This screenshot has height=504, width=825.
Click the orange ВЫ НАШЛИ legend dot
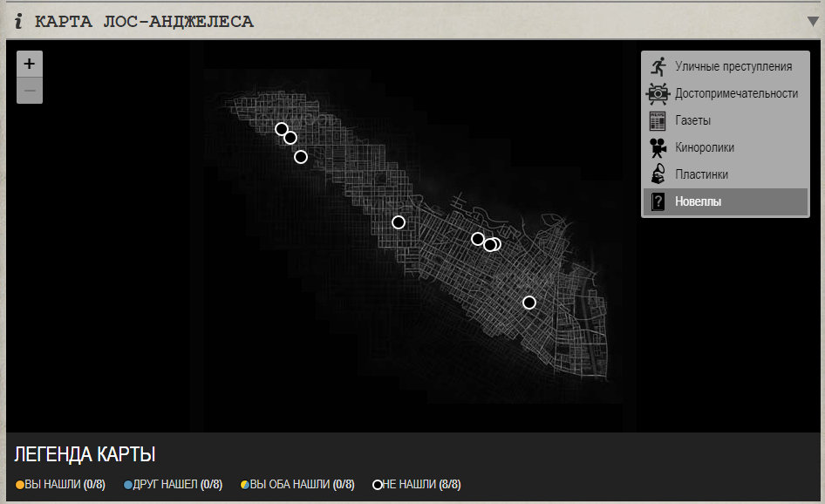(x=20, y=485)
